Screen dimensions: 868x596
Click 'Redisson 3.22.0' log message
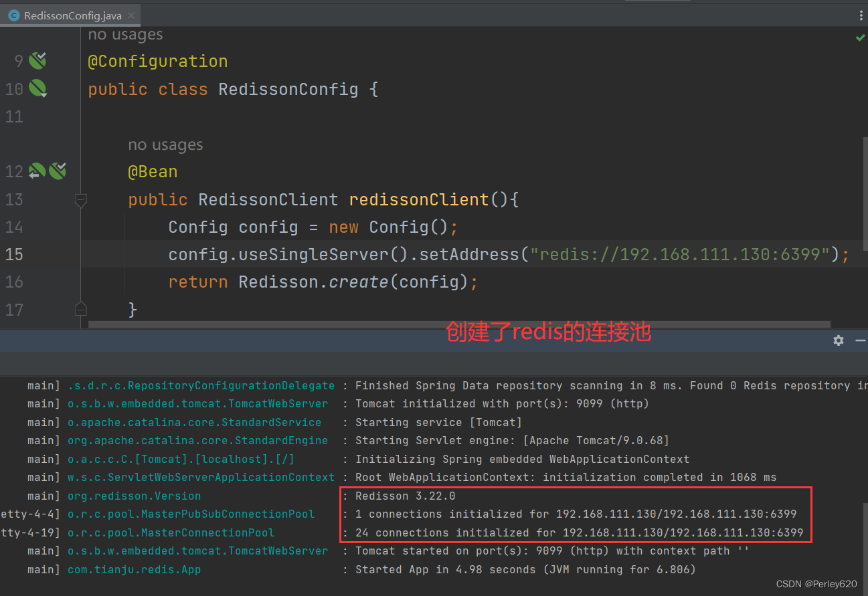(405, 496)
